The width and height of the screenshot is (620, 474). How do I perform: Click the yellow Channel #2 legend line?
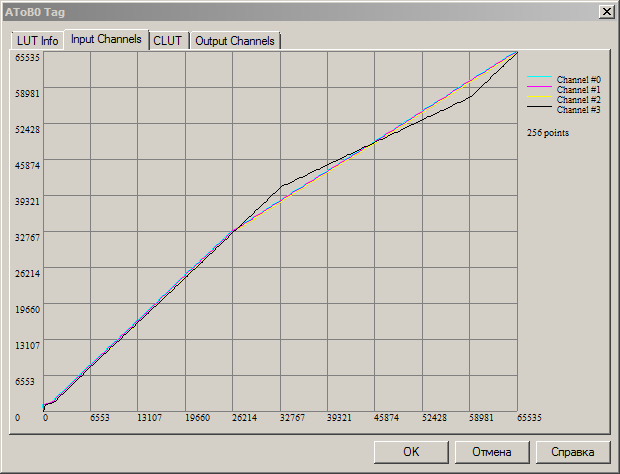539,96
